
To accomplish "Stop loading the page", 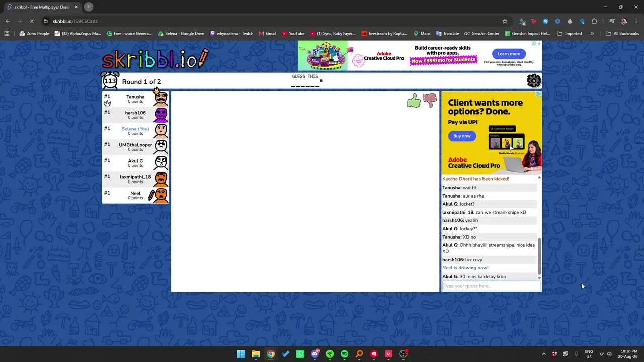I will click(x=31, y=21).
